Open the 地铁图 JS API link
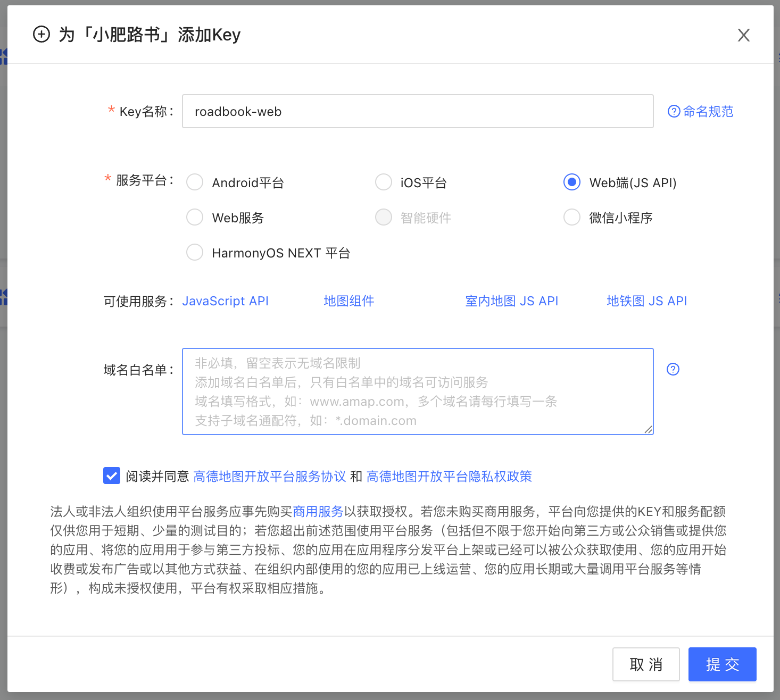This screenshot has height=700, width=780. (647, 301)
